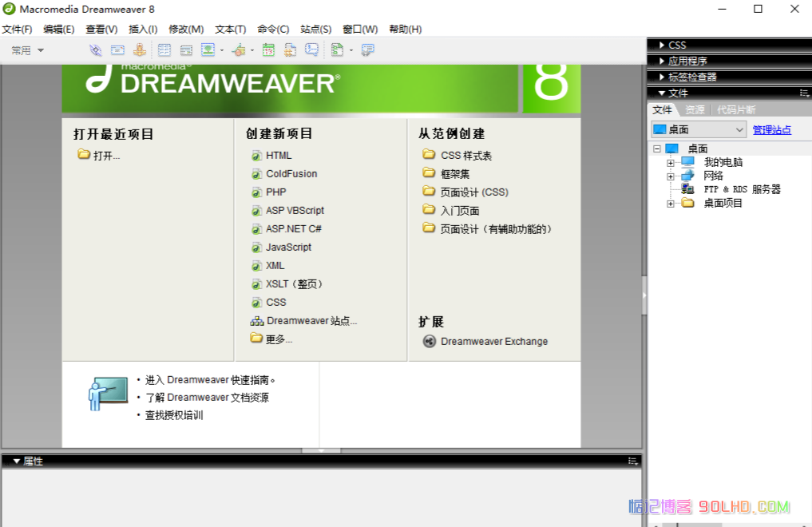812x527 pixels.
Task: Expand the 我的电脑 tree node
Action: 671,163
